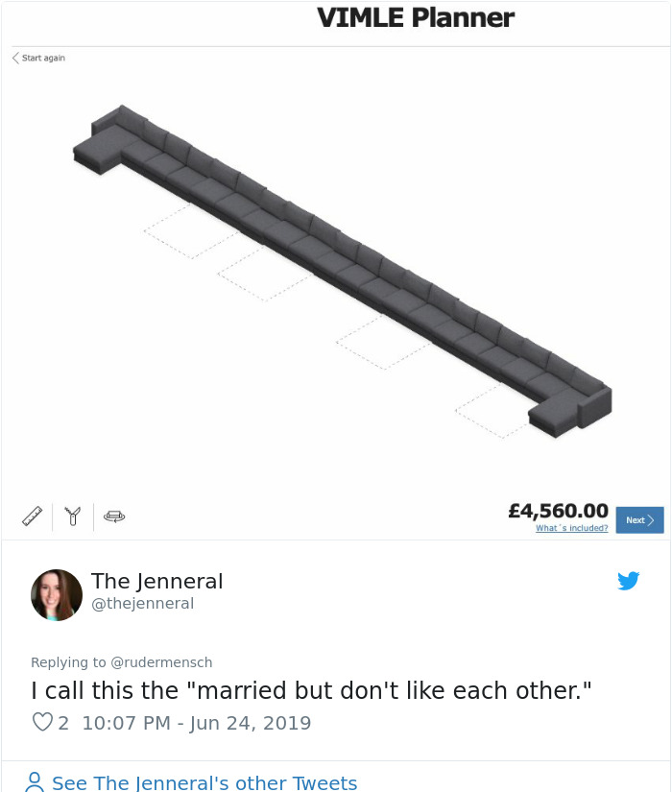Click the Next button
Image resolution: width=672 pixels, height=792 pixels.
[639, 519]
